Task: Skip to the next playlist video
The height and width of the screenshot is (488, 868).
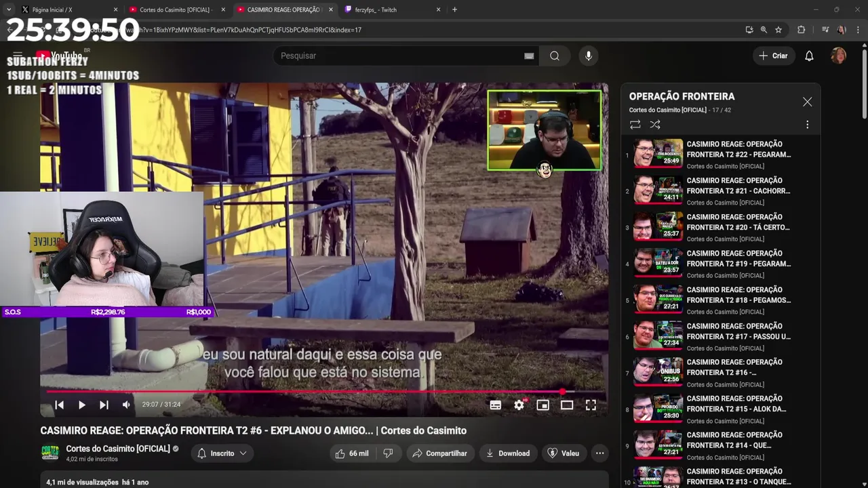Action: [x=104, y=405]
